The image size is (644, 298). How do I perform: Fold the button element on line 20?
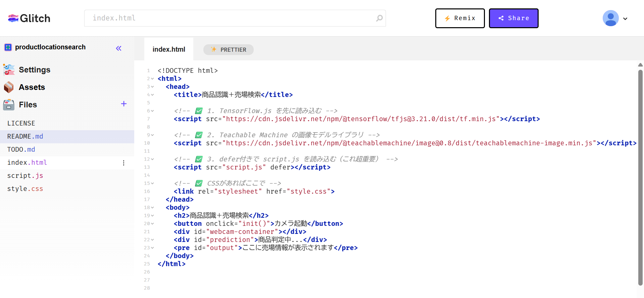(152, 224)
